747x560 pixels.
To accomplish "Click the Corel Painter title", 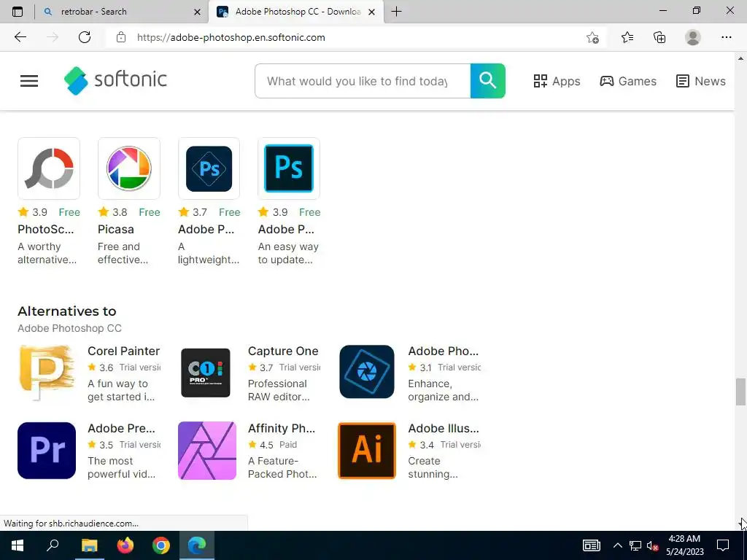I will tap(123, 351).
